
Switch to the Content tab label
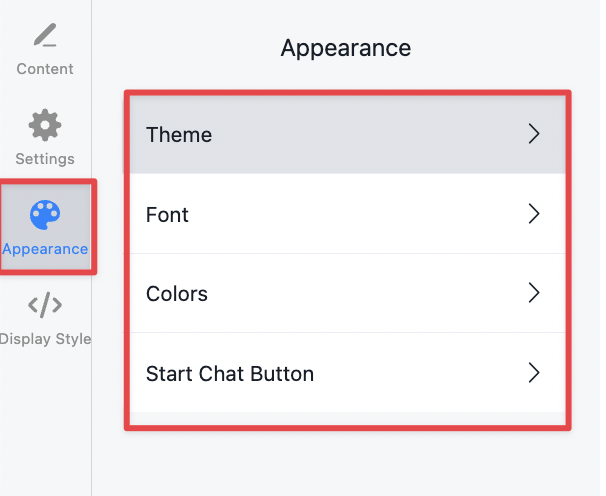tap(45, 69)
